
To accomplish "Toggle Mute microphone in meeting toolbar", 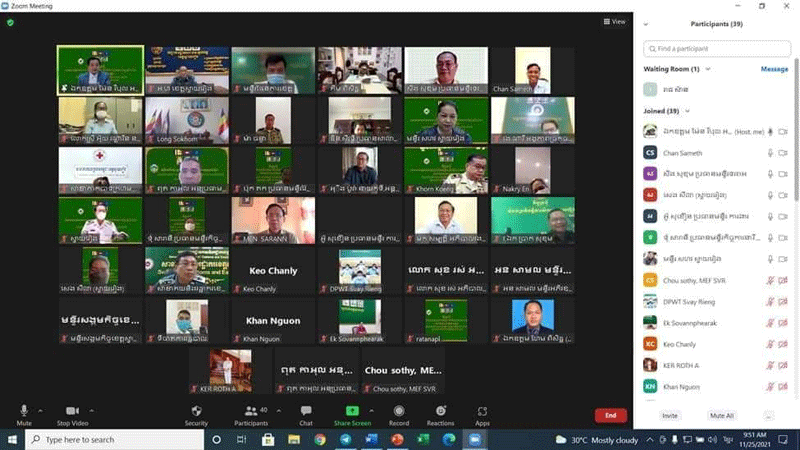I will 23,412.
